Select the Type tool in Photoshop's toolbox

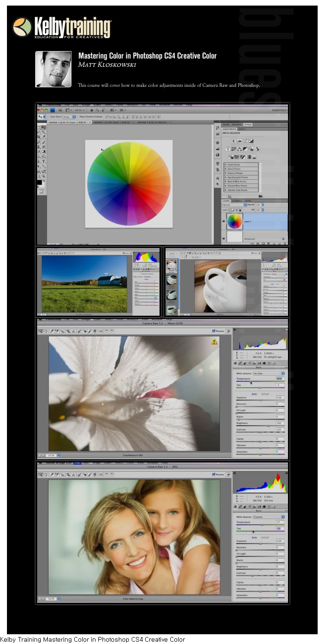pos(44,162)
